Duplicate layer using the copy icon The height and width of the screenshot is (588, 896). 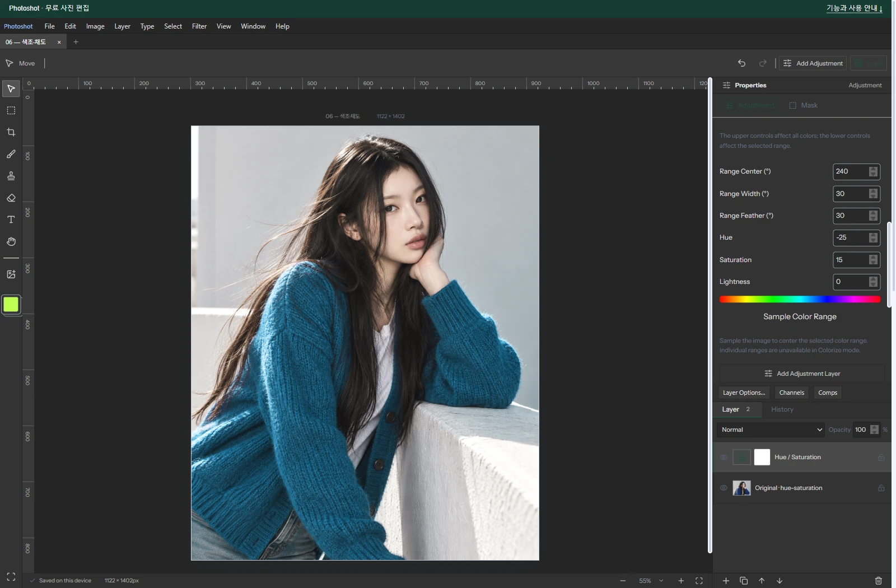click(x=744, y=581)
